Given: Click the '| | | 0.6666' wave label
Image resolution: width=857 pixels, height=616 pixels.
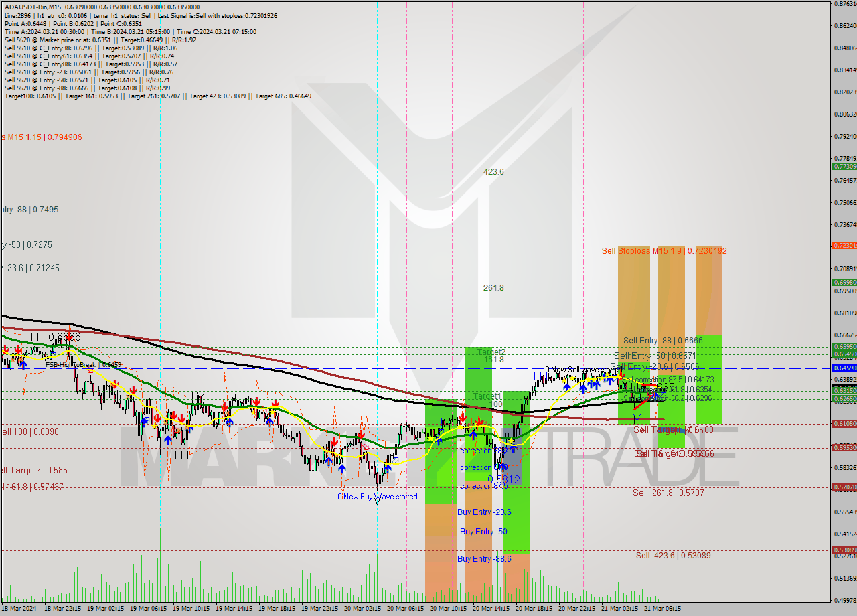Looking at the screenshot, I should pos(55,337).
